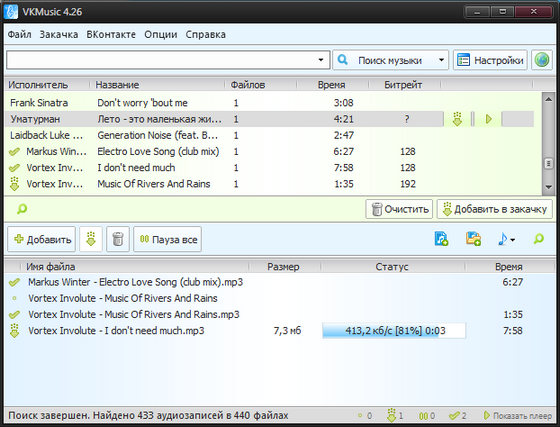
Task: Click the 7,3 мб size cell
Action: 287,331
